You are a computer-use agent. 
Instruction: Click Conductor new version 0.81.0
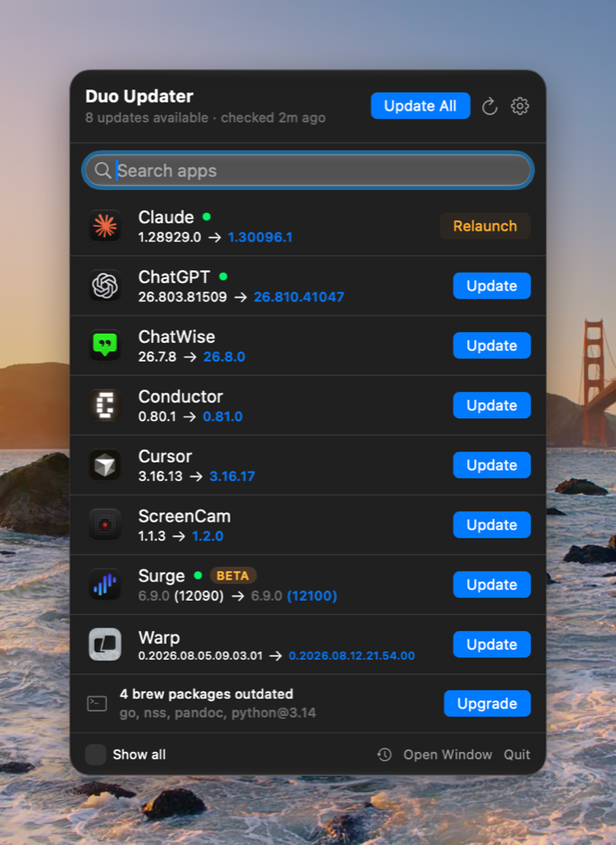coord(222,417)
